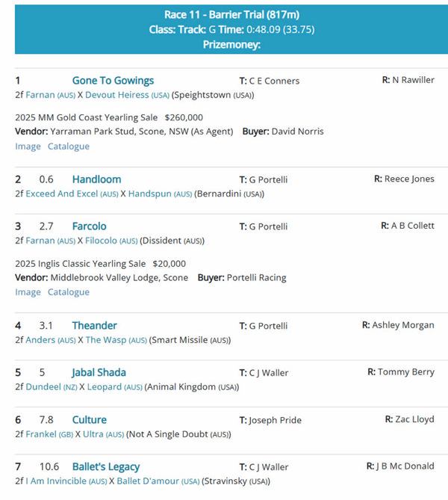Click sire Farnan under Gone To Gowings
This screenshot has height=500, width=448.
(40, 95)
